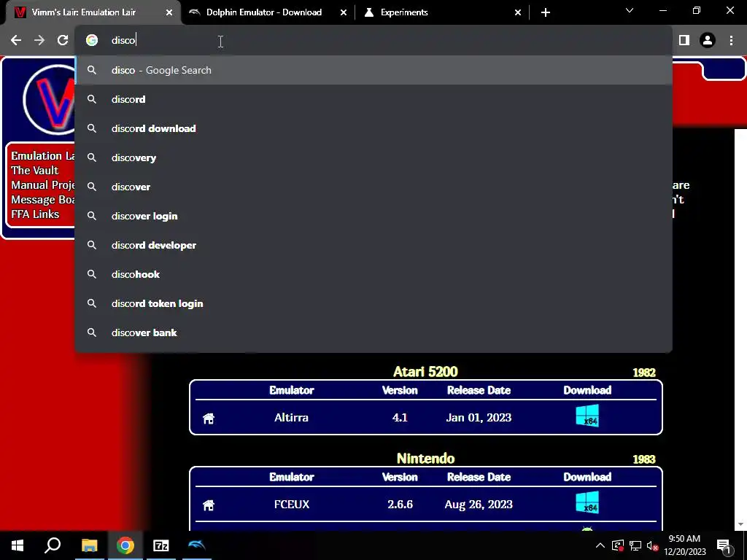
Task: Click the FCEUX emulator name
Action: click(292, 505)
